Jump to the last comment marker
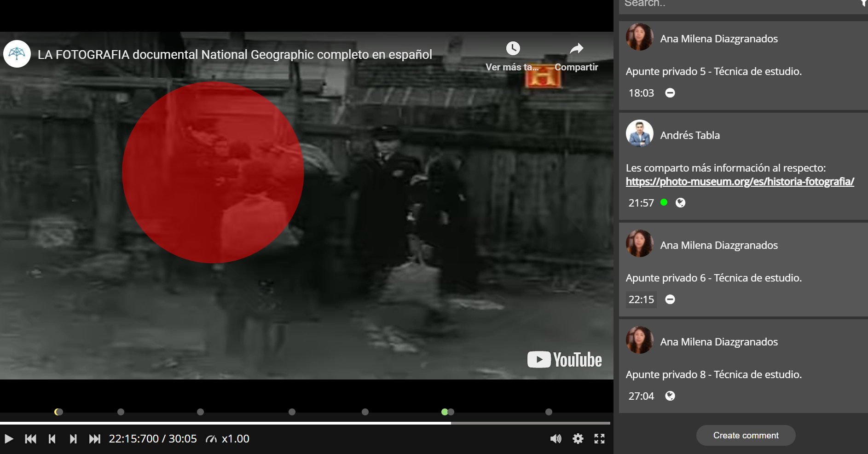868x454 pixels. click(x=94, y=439)
